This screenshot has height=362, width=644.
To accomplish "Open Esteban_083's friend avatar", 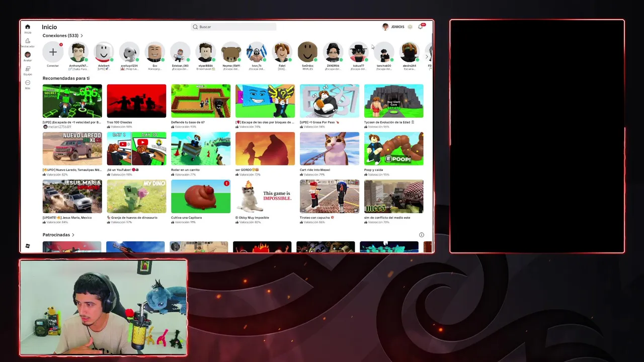I will pos(180,52).
